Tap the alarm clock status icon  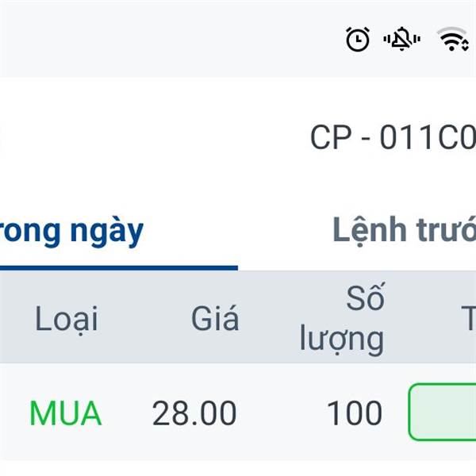(358, 39)
